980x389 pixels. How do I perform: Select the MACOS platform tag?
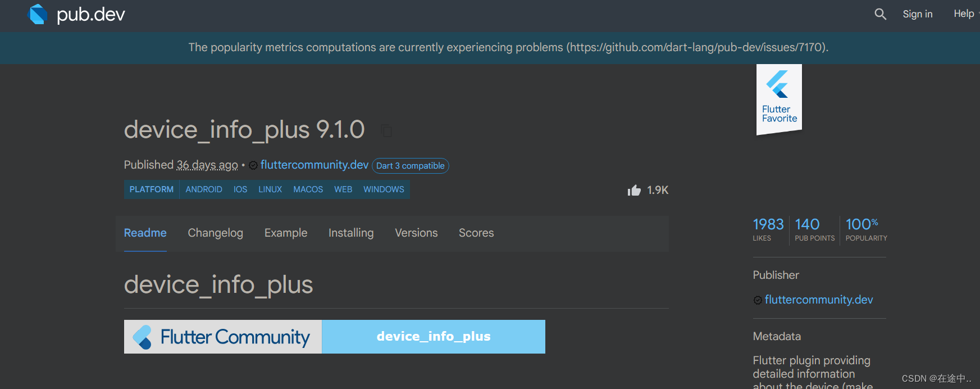click(308, 189)
